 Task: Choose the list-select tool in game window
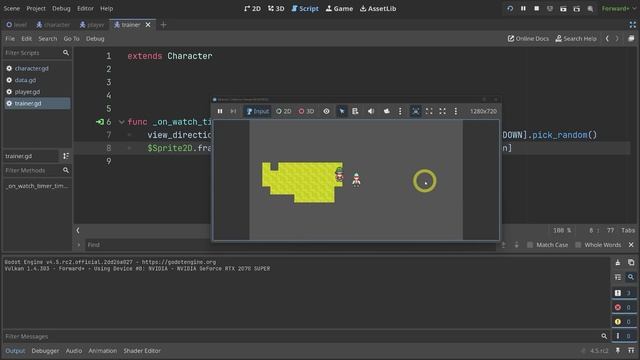(355, 111)
